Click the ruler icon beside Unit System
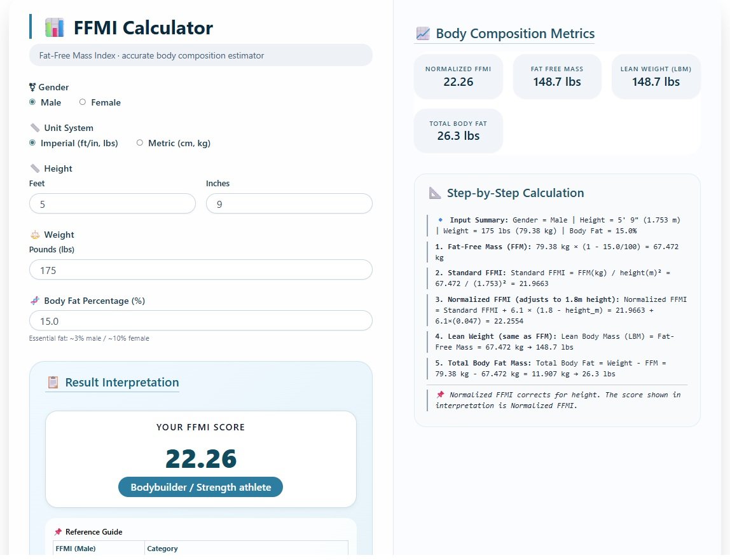730x560 pixels. tap(34, 128)
